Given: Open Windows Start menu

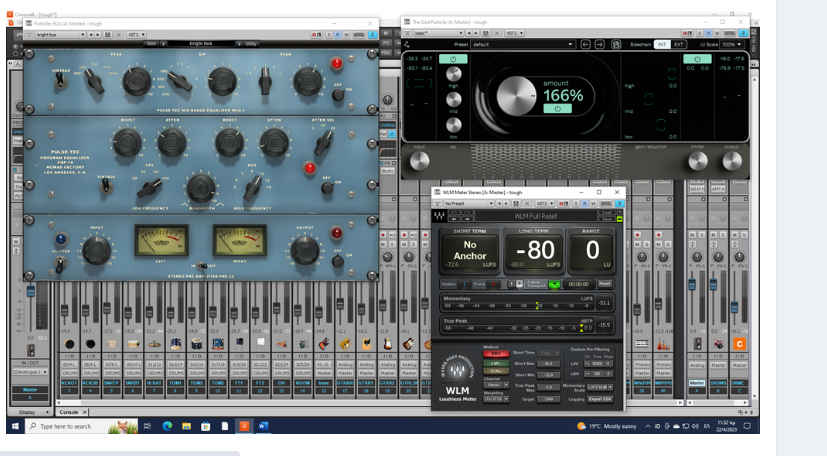Looking at the screenshot, I should [15, 426].
